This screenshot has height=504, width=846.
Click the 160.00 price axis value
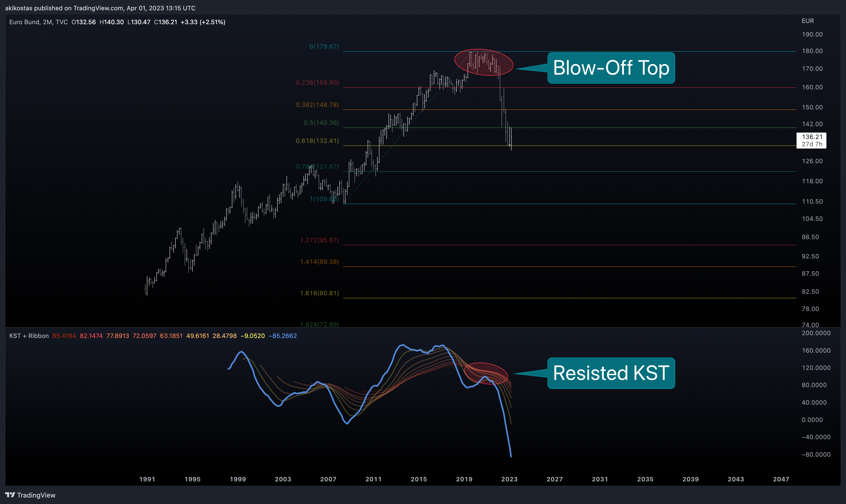(x=812, y=87)
